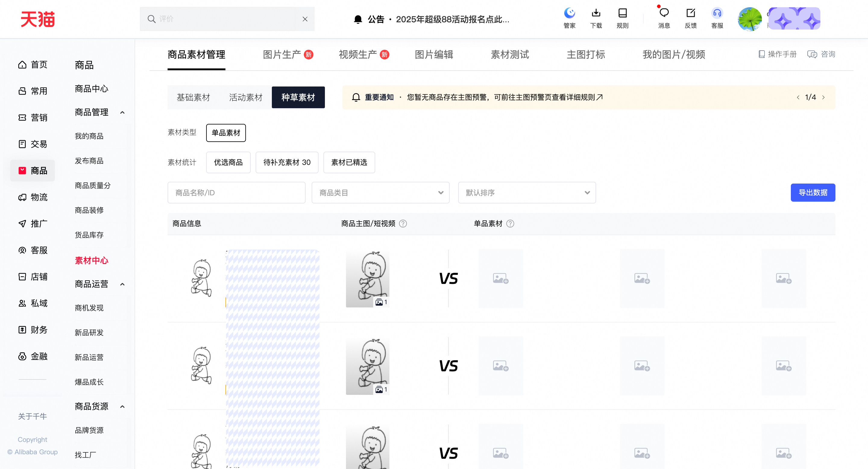Switch to the 图片编辑 tab
The width and height of the screenshot is (868, 469).
click(x=434, y=55)
